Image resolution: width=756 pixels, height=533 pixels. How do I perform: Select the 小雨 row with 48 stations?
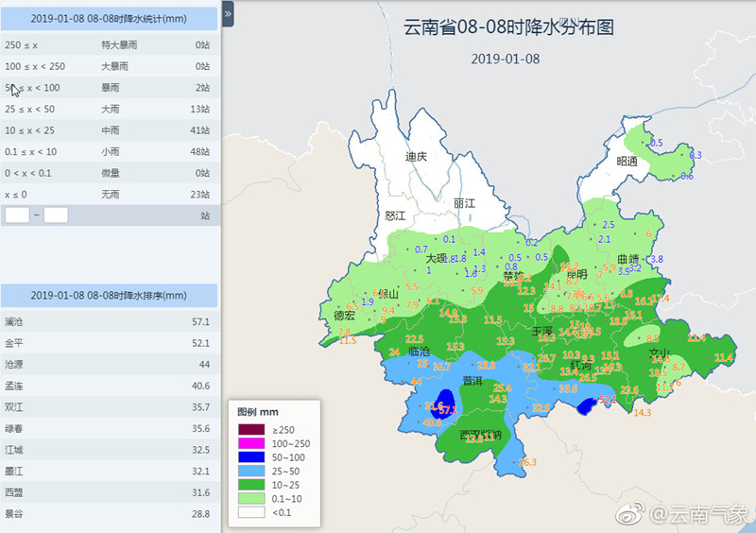(x=109, y=151)
